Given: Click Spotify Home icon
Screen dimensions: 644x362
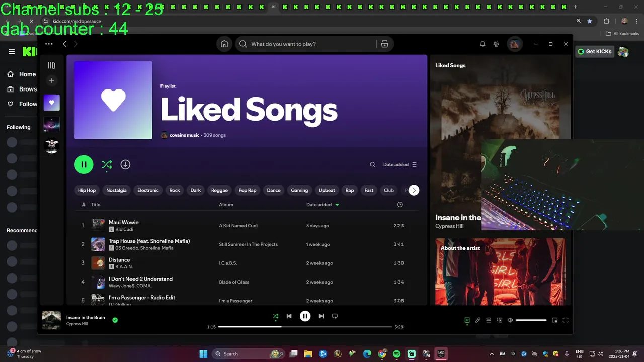Looking at the screenshot, I should [224, 44].
